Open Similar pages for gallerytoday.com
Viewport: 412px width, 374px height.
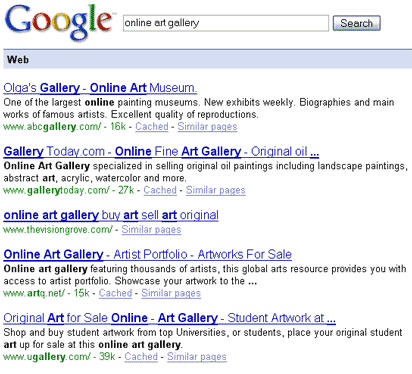pyautogui.click(x=216, y=190)
